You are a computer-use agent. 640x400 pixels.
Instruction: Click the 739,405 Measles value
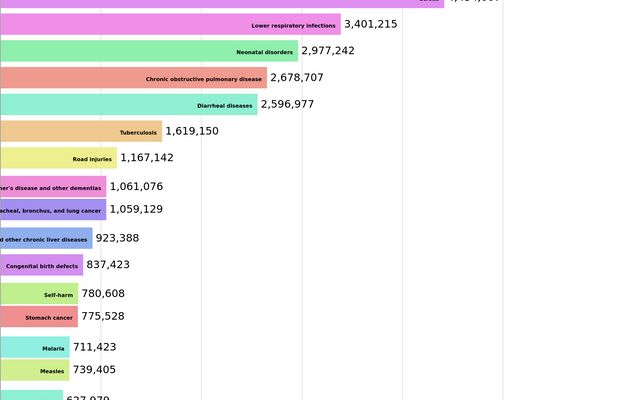click(94, 370)
